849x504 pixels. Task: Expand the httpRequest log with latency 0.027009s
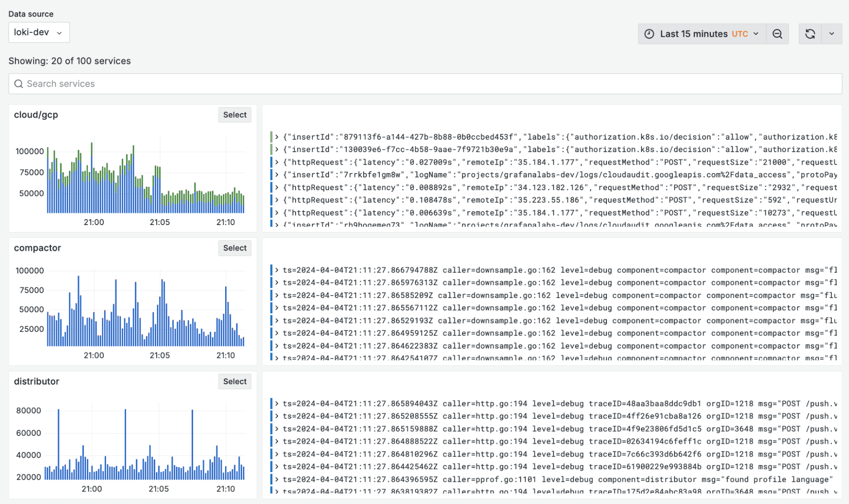(276, 162)
